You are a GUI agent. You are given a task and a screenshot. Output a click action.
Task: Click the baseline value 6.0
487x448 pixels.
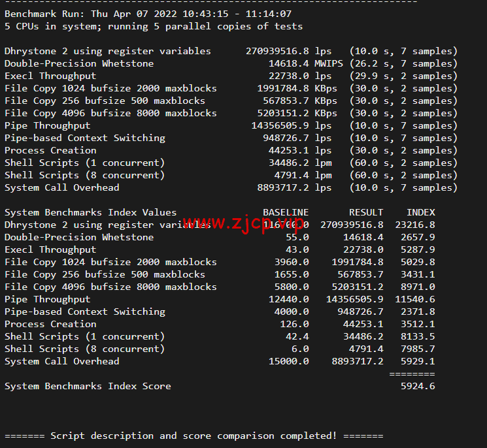(300, 349)
